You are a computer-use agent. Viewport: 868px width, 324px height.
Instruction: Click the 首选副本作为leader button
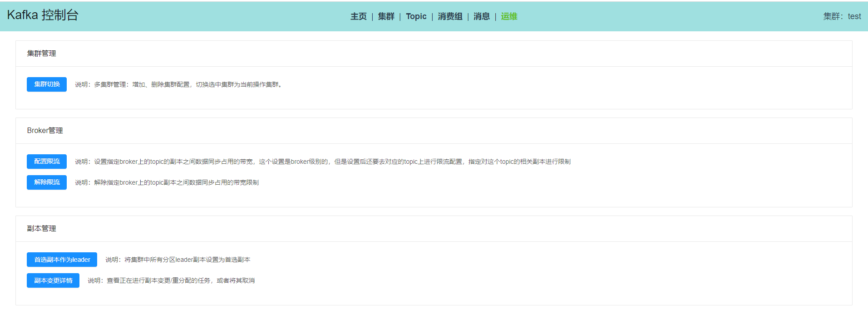click(62, 260)
